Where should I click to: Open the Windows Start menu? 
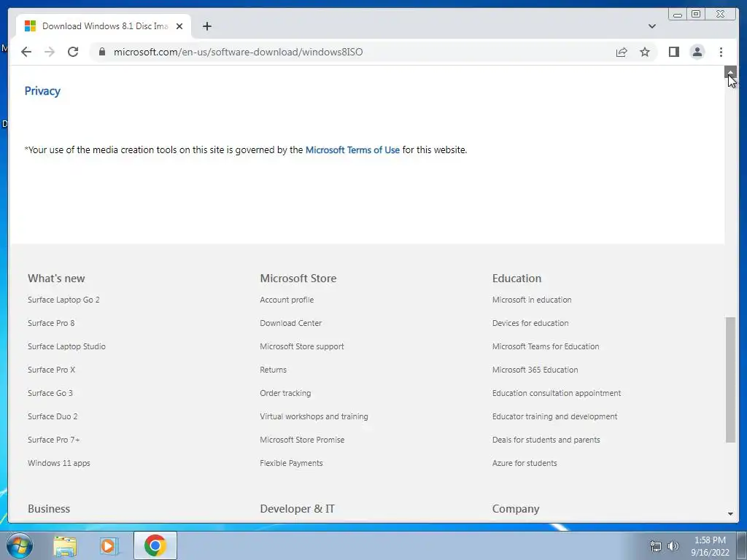19,545
